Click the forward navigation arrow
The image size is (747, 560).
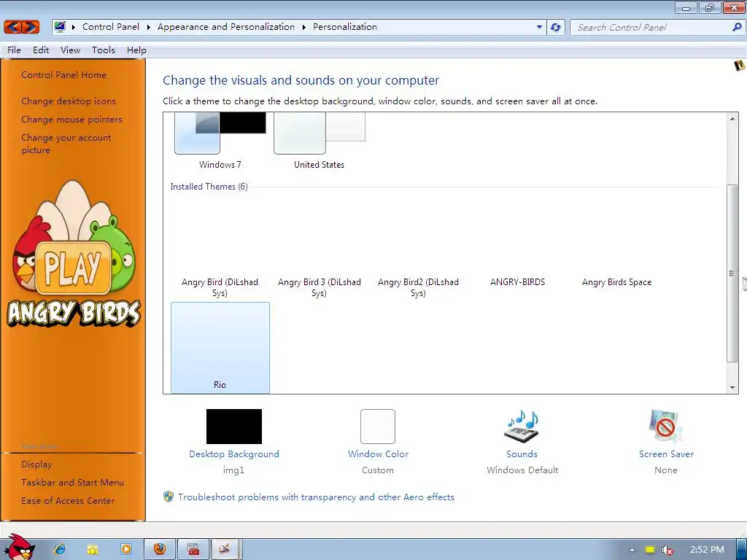[30, 27]
